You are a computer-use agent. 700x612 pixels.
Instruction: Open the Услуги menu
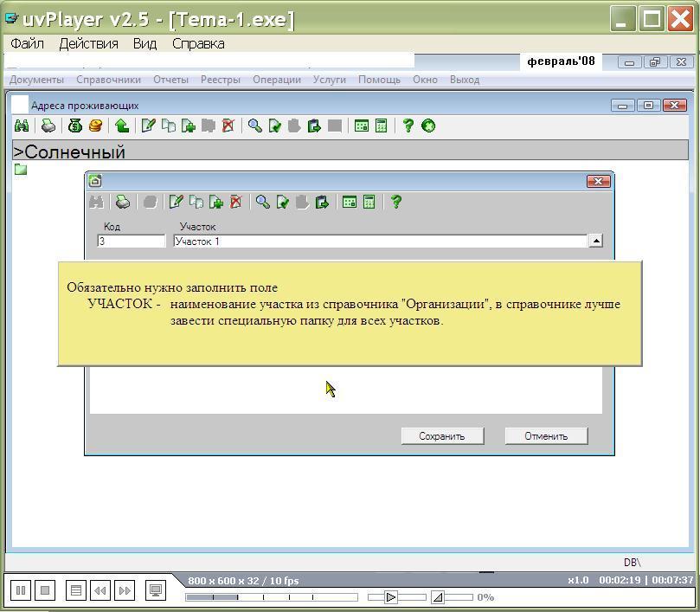(330, 80)
